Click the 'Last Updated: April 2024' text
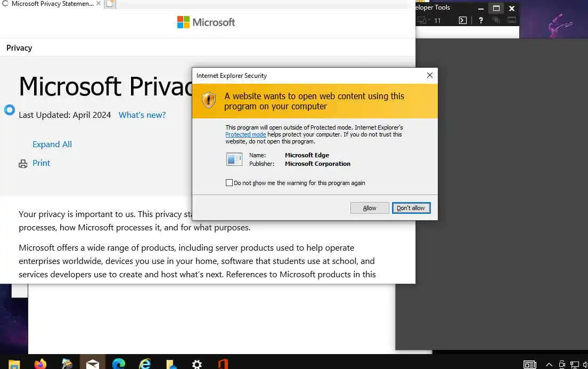The width and height of the screenshot is (588, 369). pyautogui.click(x=65, y=115)
